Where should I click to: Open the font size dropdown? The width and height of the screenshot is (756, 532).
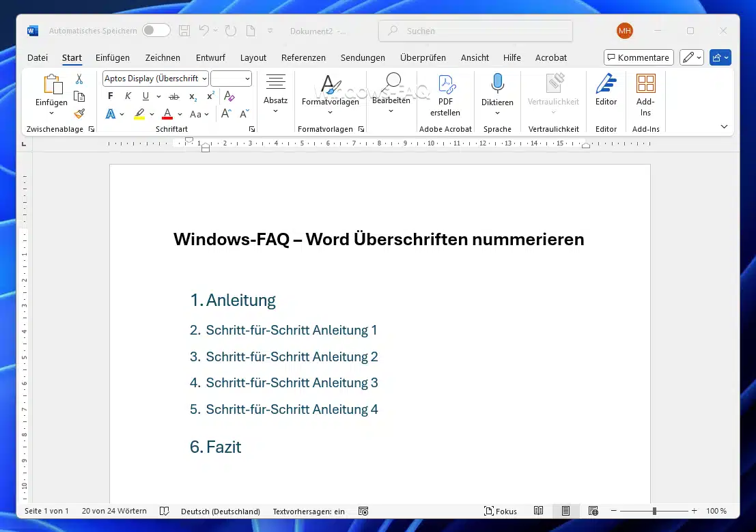[232, 79]
